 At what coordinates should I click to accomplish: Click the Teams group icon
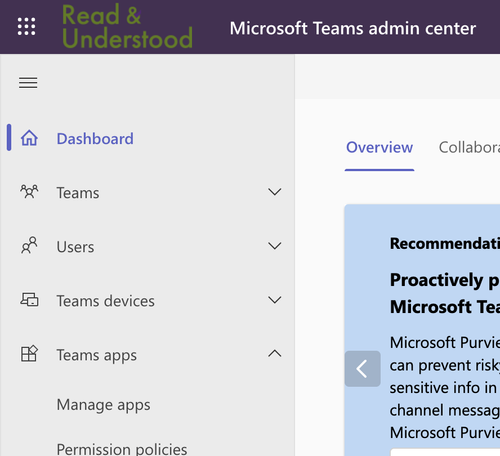(29, 192)
